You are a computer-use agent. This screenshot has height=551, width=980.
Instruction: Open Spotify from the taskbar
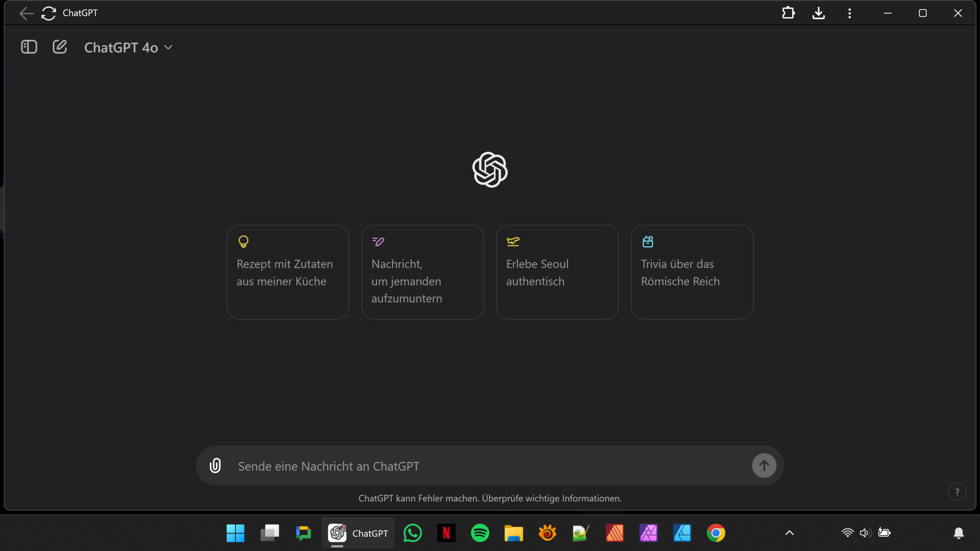(480, 533)
